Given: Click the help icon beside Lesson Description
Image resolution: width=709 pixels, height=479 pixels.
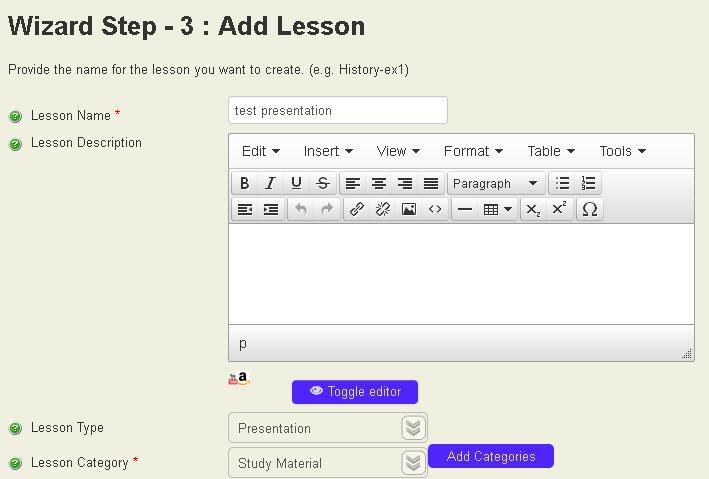Looking at the screenshot, I should (15, 144).
